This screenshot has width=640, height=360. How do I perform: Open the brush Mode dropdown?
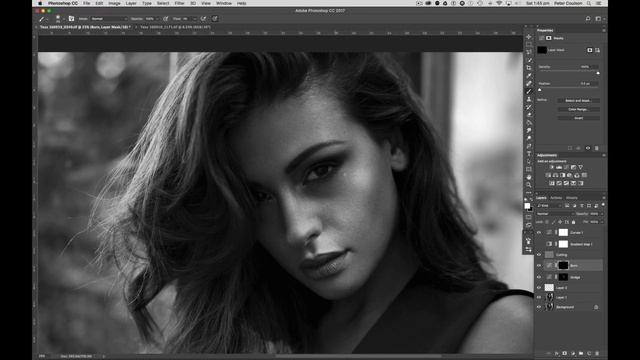coord(109,19)
